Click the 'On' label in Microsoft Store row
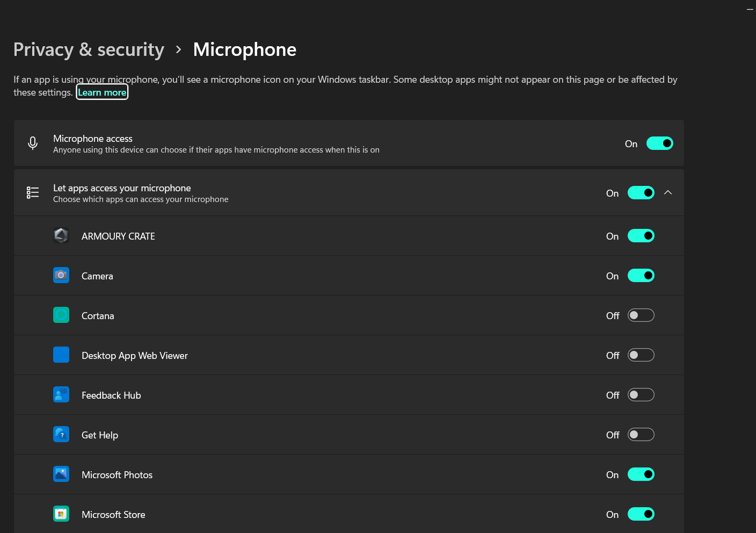The image size is (756, 533). (x=612, y=515)
